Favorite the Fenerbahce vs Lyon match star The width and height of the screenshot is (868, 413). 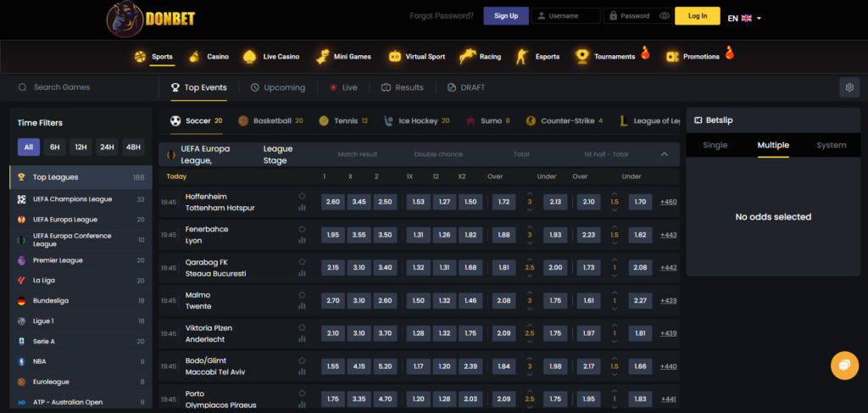coord(302,229)
